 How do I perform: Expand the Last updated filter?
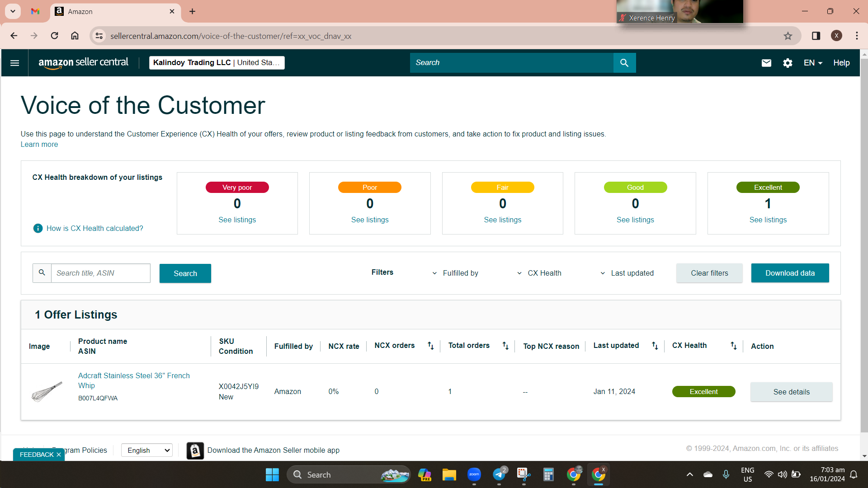pyautogui.click(x=627, y=273)
